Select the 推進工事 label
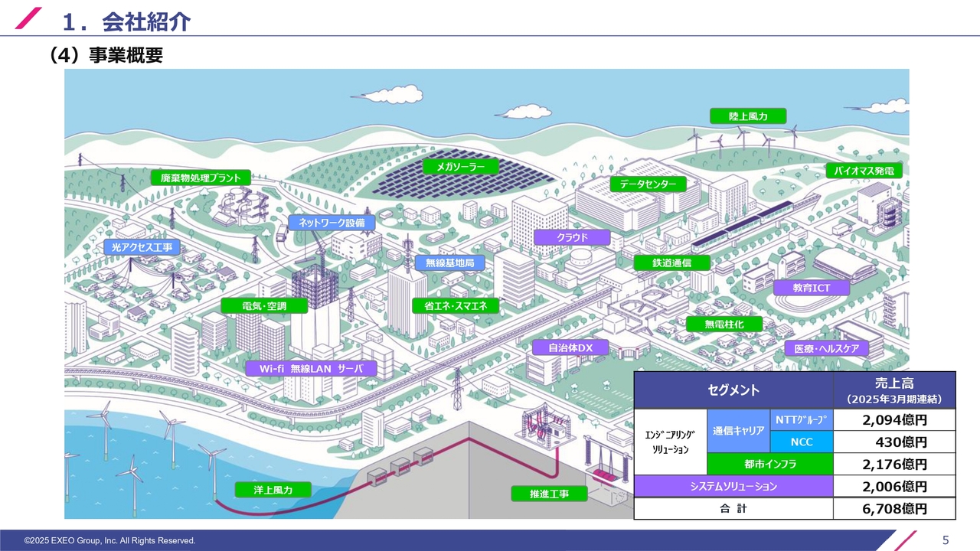Image resolution: width=980 pixels, height=551 pixels. (x=549, y=494)
